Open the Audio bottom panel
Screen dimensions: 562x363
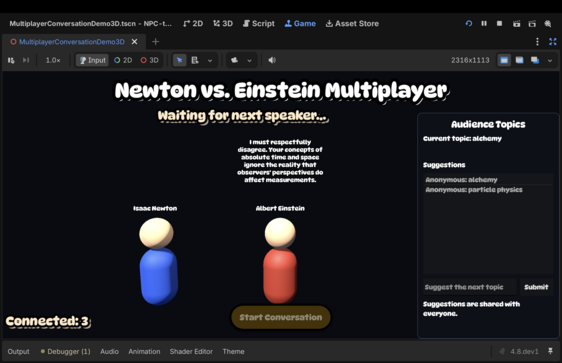click(x=109, y=352)
